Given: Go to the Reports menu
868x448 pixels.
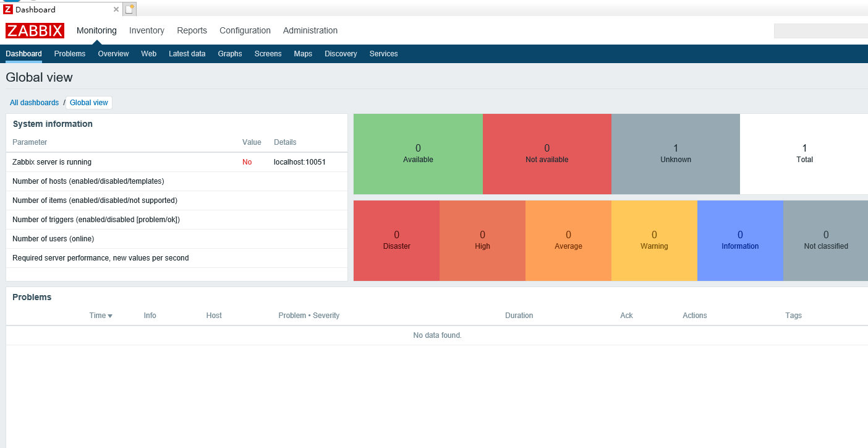Looking at the screenshot, I should click(x=192, y=30).
